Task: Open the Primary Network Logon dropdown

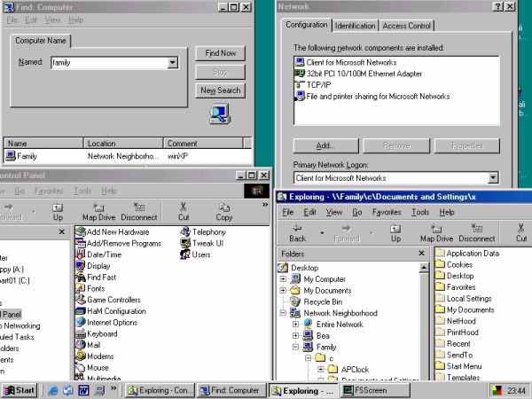Action: click(x=493, y=178)
